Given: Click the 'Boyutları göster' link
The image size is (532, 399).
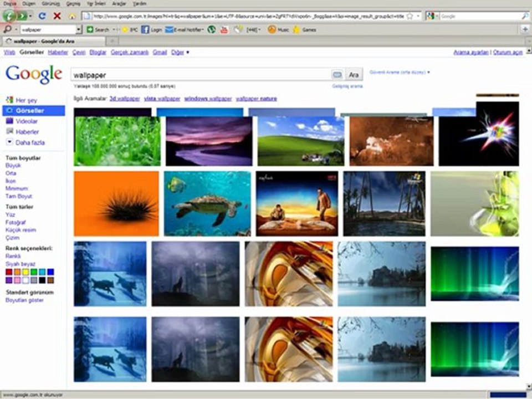Looking at the screenshot, I should tap(24, 300).
